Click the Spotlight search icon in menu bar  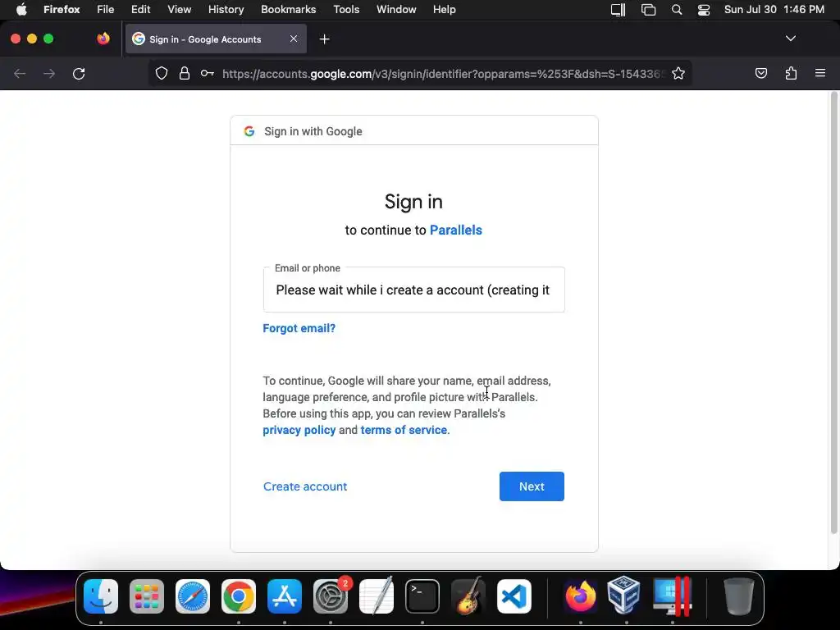(677, 10)
